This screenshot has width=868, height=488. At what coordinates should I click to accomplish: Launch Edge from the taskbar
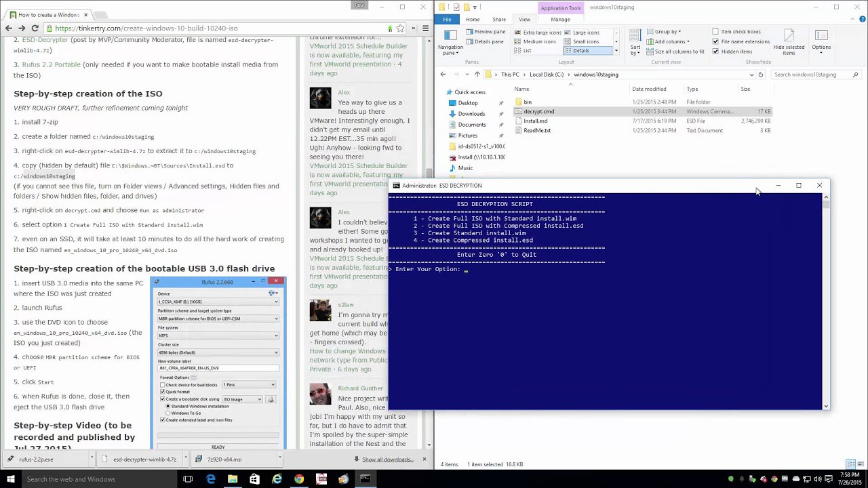[211, 479]
